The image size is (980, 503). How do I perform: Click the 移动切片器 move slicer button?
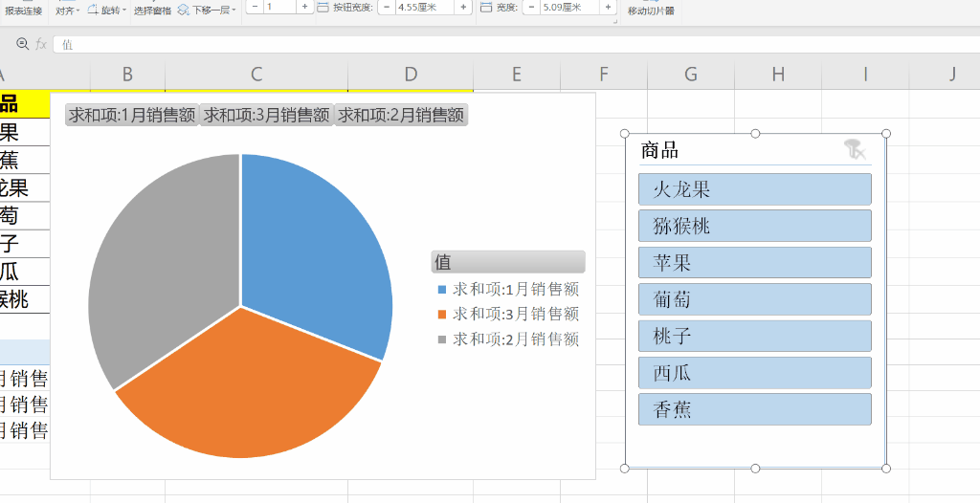coord(651,10)
